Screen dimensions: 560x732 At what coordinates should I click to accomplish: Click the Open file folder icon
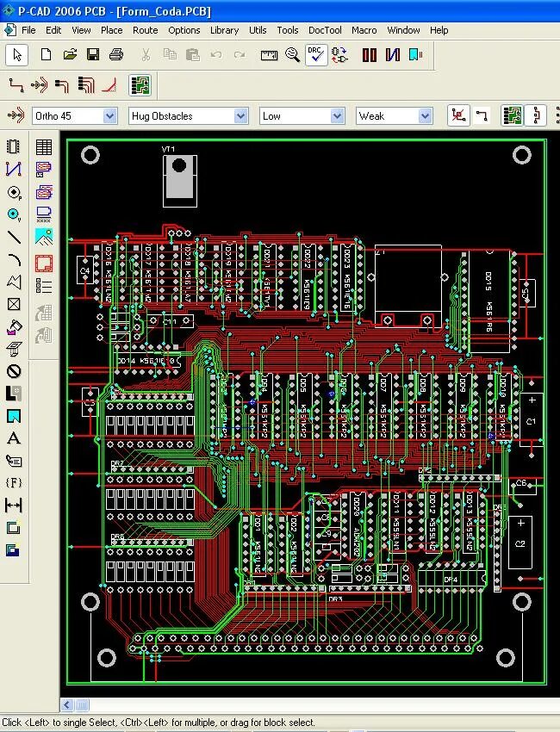point(70,54)
